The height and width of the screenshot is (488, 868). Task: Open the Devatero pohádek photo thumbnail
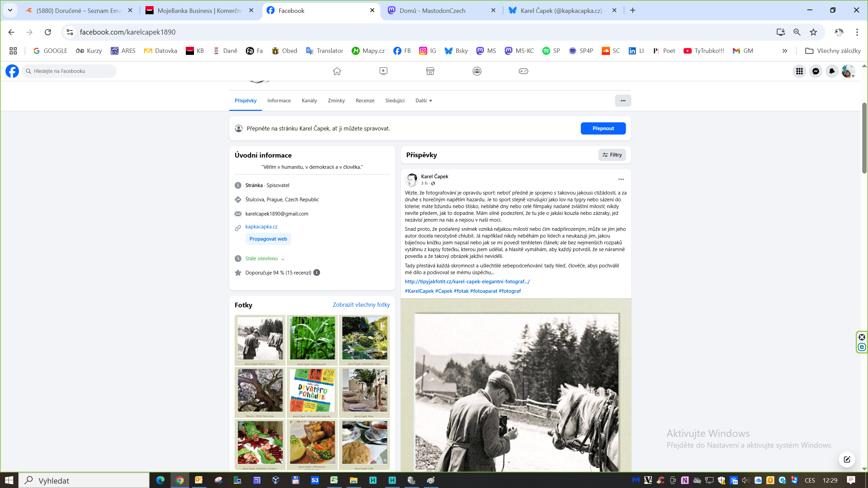[x=312, y=392]
